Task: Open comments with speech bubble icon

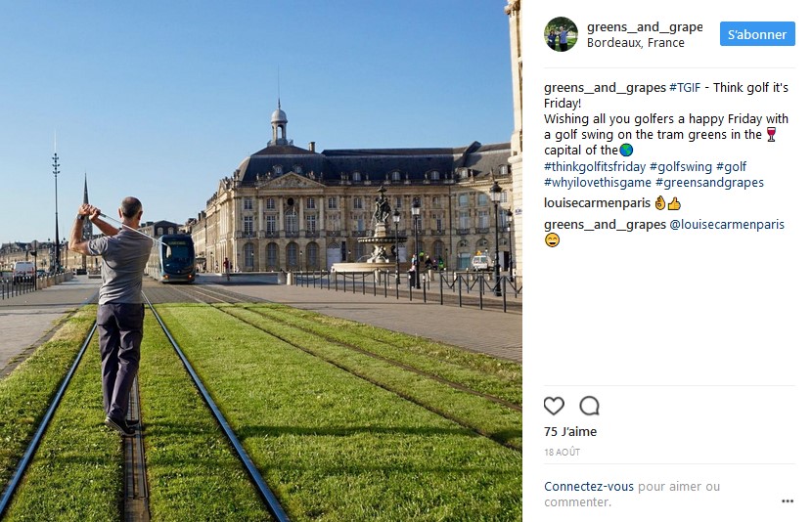Action: pyautogui.click(x=589, y=406)
